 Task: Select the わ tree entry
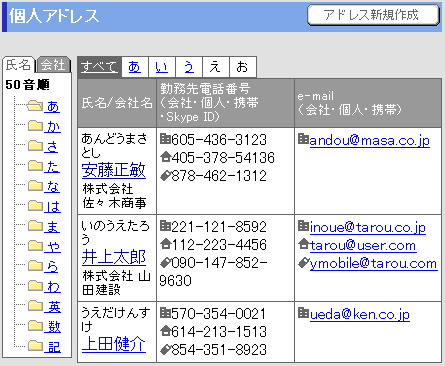pos(53,286)
